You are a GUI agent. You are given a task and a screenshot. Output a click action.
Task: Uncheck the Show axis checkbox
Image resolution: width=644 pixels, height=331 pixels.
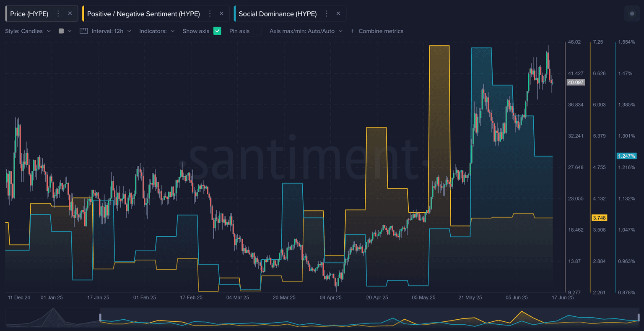point(217,31)
